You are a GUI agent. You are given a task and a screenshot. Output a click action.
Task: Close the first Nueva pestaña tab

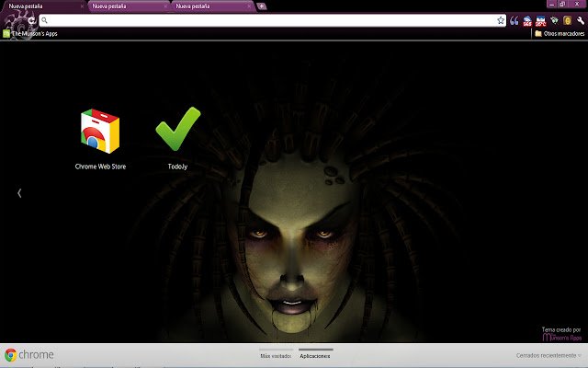point(82,6)
